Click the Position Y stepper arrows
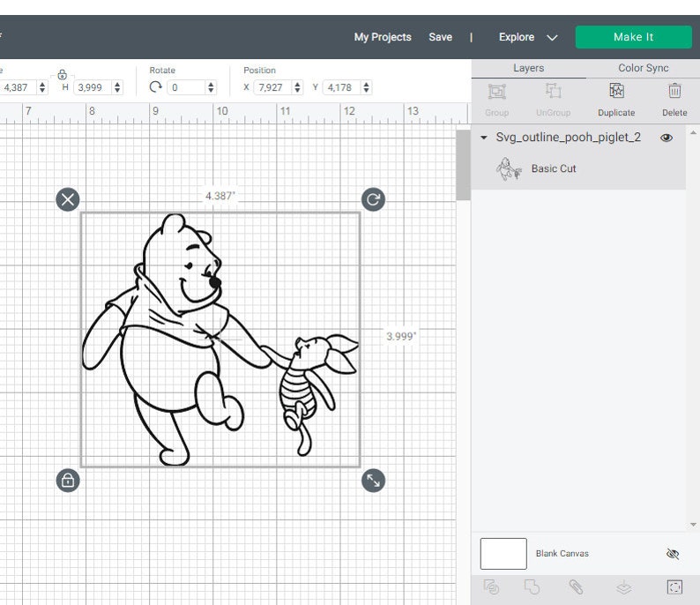 [366, 87]
